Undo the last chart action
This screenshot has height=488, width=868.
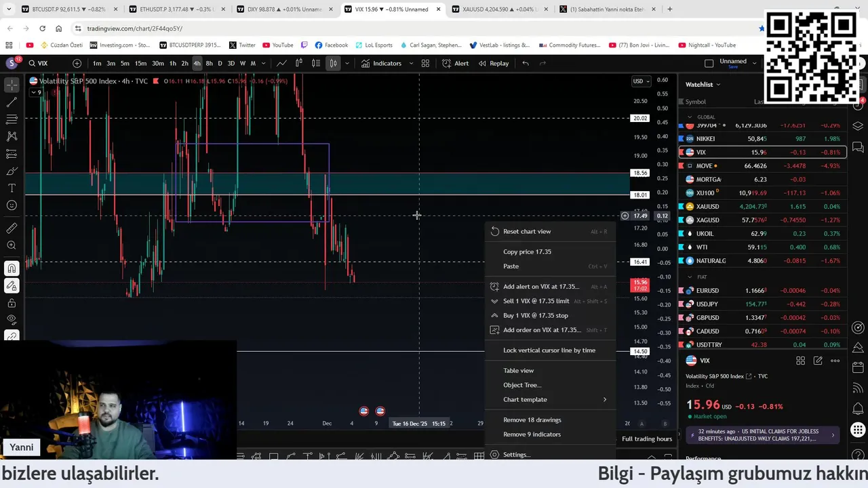[x=526, y=63]
